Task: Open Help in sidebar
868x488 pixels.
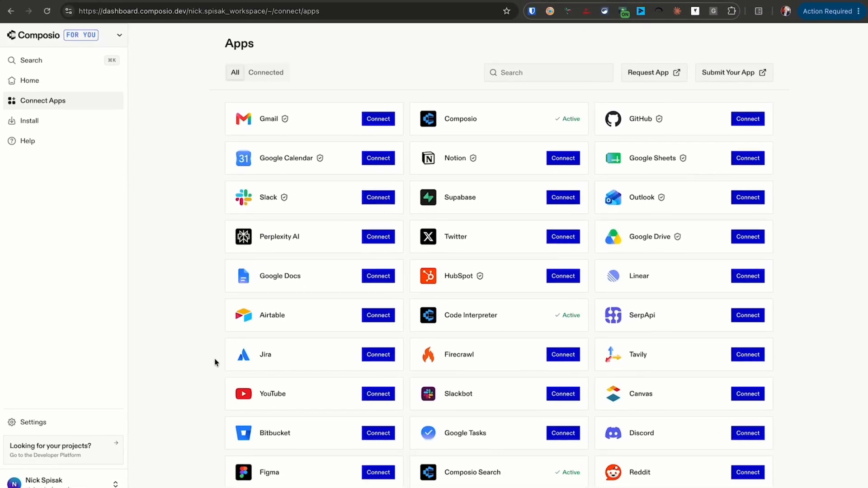Action: tap(63, 141)
